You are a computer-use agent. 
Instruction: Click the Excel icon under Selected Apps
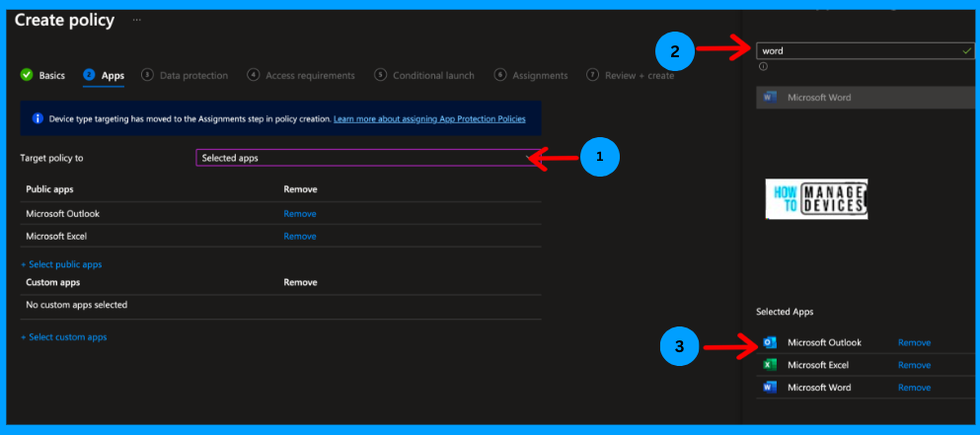pyautogui.click(x=770, y=365)
